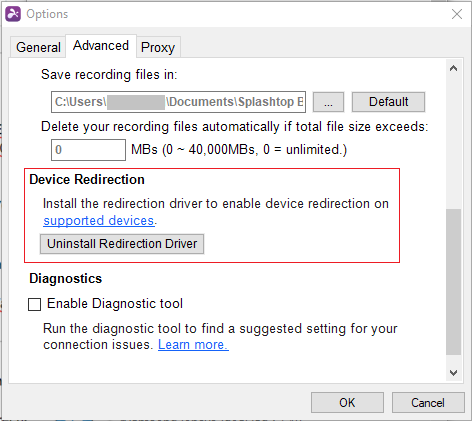
Task: Open the Proxy tab
Action: click(x=158, y=47)
